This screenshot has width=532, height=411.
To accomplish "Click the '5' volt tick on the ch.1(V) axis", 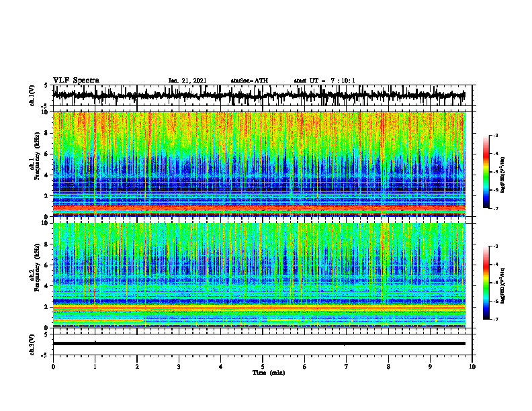I will pos(46,86).
